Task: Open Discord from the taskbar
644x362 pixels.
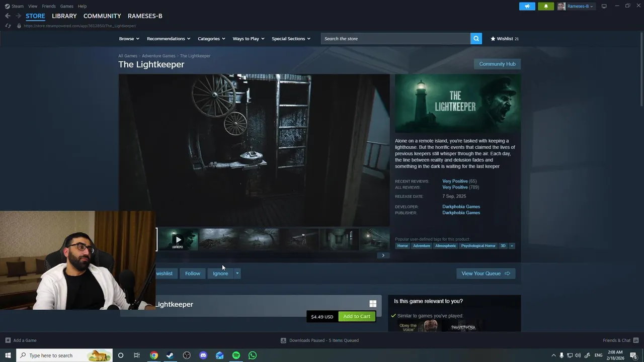Action: pyautogui.click(x=203, y=355)
